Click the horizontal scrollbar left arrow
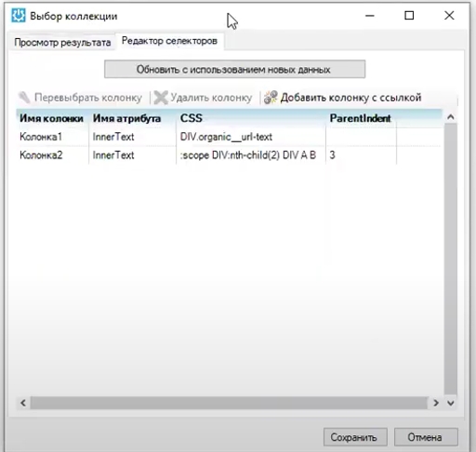This screenshot has height=452, width=476. coord(23,403)
